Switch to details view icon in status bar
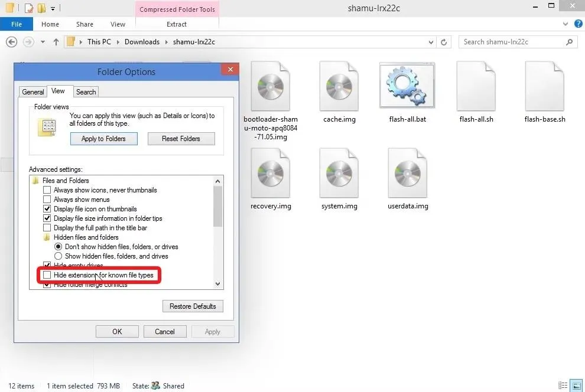The image size is (585, 392). 563,386
